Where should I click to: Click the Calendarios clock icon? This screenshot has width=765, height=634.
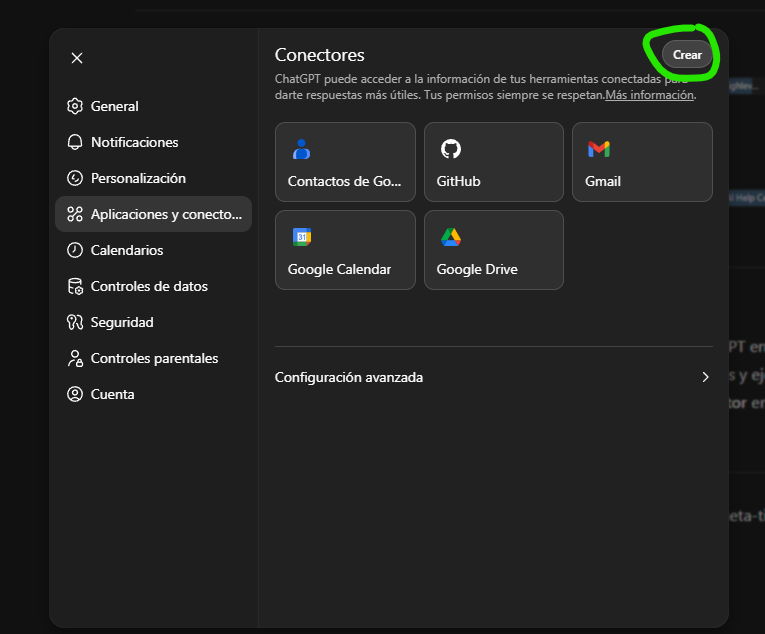click(75, 250)
